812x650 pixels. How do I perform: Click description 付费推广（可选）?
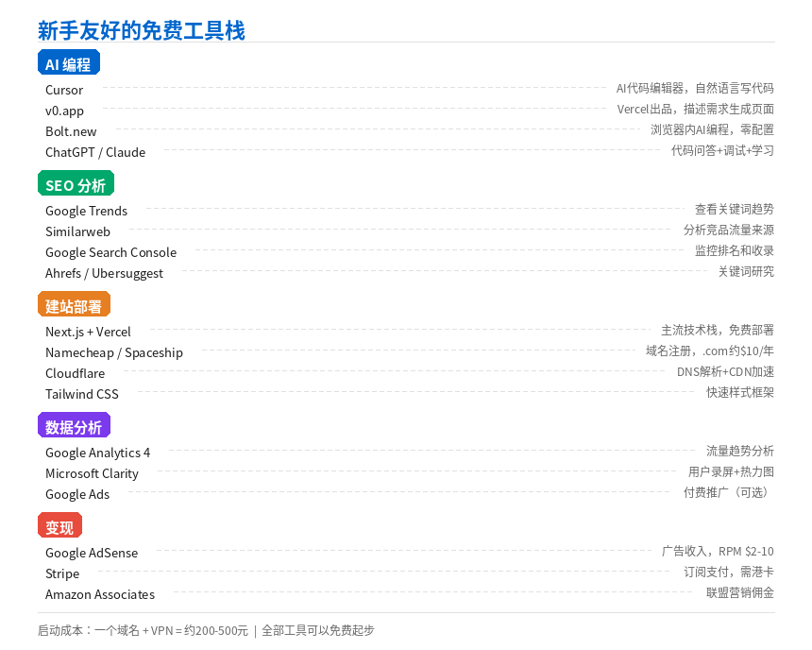coord(728,492)
